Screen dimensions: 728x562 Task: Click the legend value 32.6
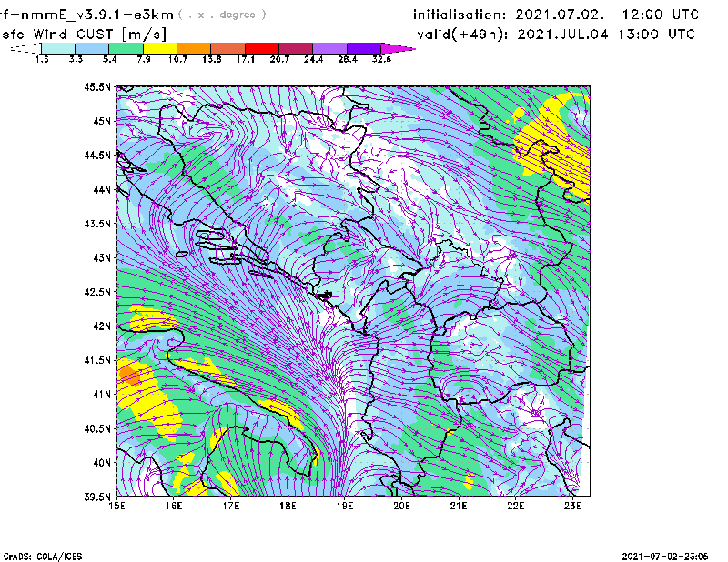point(381,59)
